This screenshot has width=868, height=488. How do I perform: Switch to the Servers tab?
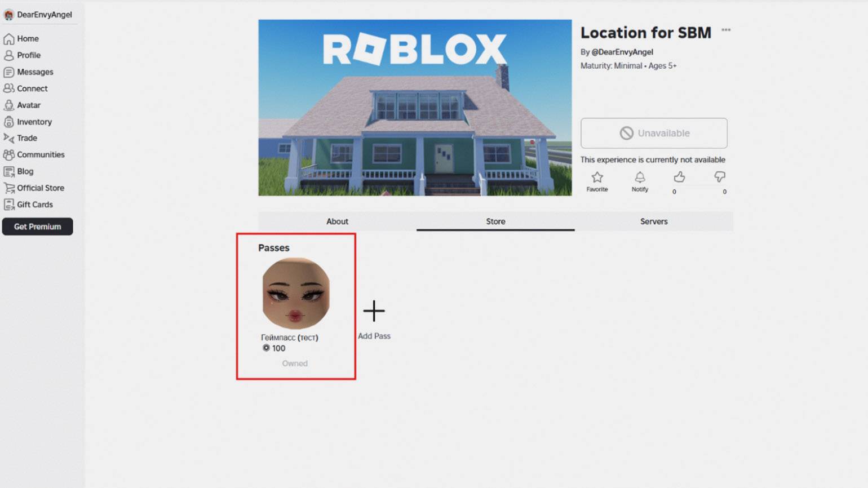(653, 221)
